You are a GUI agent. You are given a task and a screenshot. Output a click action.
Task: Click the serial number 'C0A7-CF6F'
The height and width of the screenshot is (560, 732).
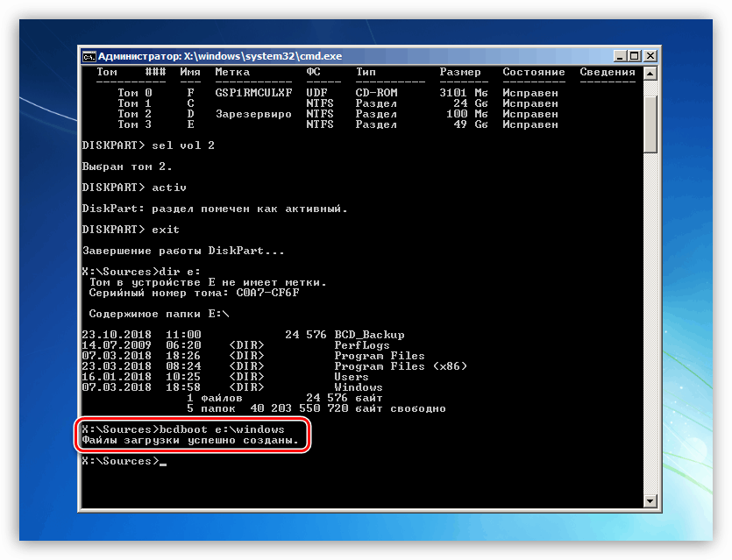pyautogui.click(x=267, y=293)
